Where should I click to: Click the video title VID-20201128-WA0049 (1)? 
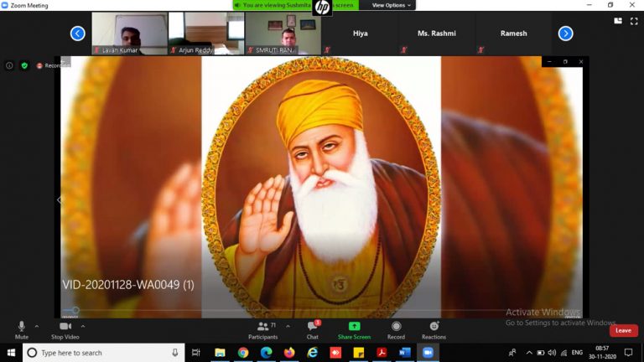coord(128,285)
